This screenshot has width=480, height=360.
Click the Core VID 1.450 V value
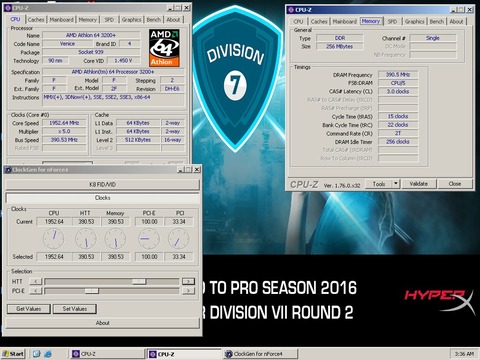123,61
